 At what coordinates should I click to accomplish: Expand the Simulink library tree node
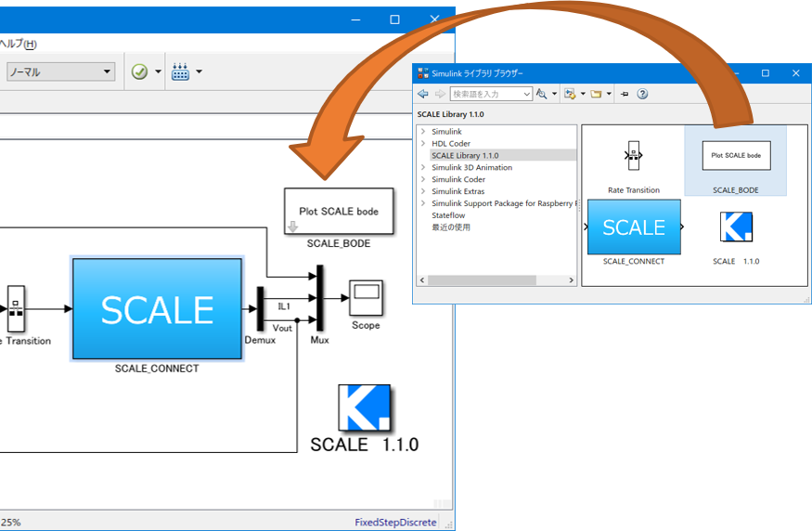click(423, 132)
